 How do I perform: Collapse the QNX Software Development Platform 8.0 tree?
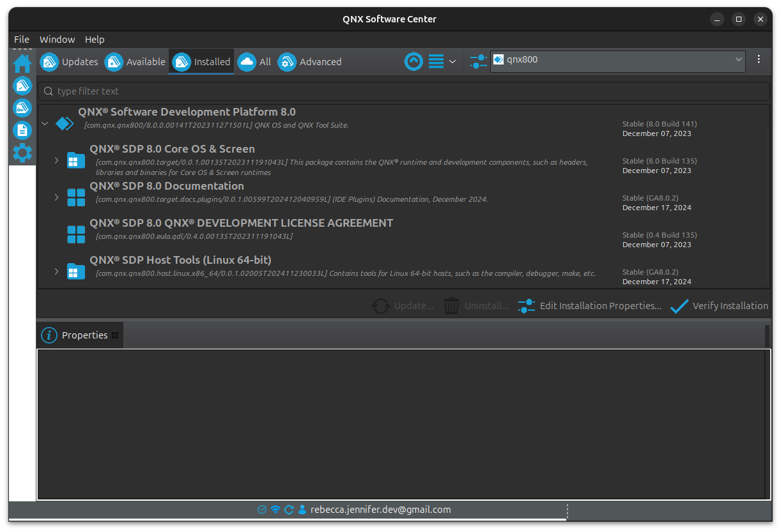coord(45,124)
